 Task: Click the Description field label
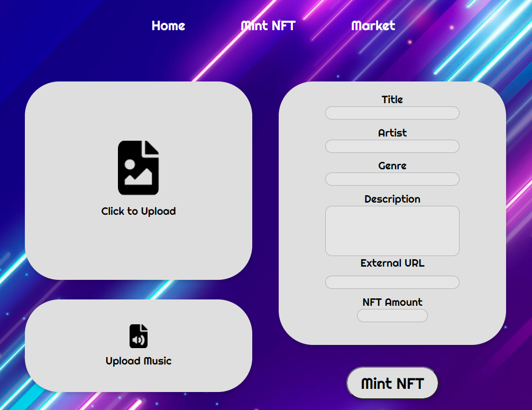click(x=392, y=199)
